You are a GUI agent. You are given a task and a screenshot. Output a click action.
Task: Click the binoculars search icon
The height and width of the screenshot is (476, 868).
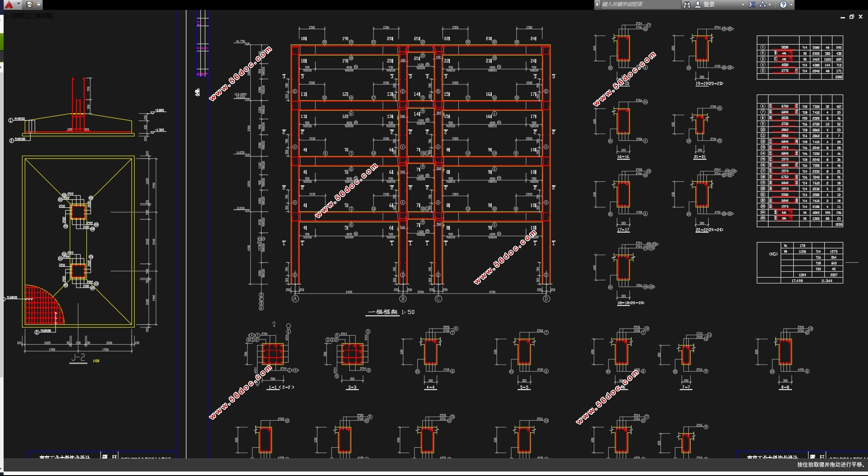coord(687,4)
